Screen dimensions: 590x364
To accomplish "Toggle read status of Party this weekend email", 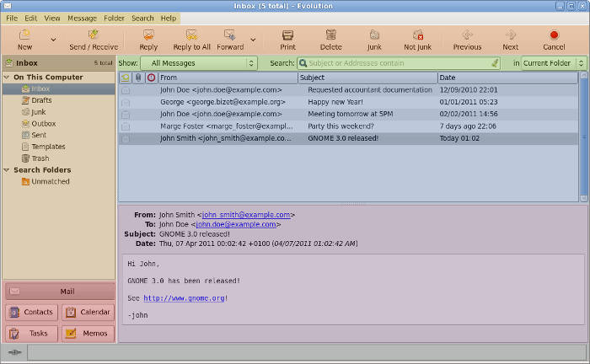I will click(126, 126).
